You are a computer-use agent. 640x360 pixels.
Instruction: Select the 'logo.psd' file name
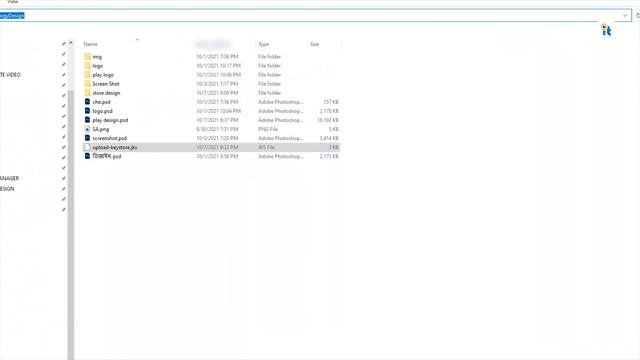(x=102, y=111)
